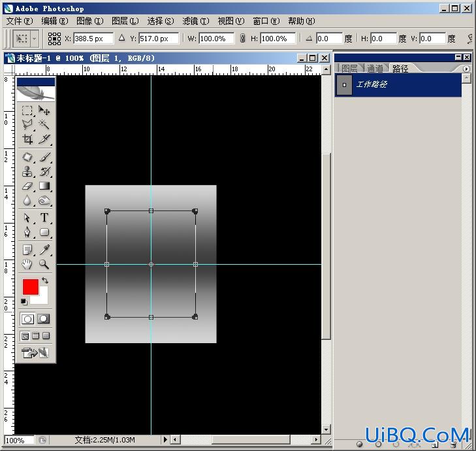Screen dimensions: 476x451
Task: Choose Full Screen mode
Action: click(x=46, y=336)
